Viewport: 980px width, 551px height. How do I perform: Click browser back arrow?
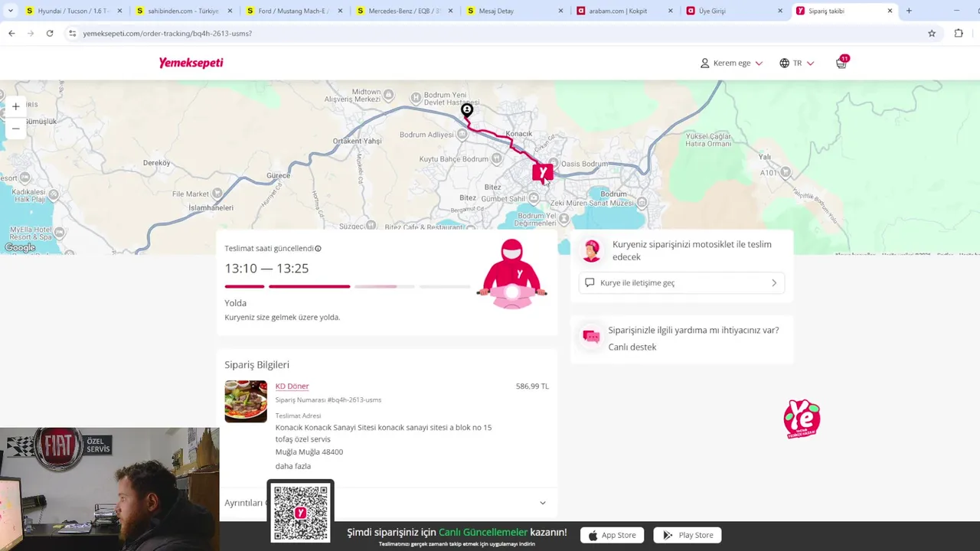pyautogui.click(x=11, y=34)
